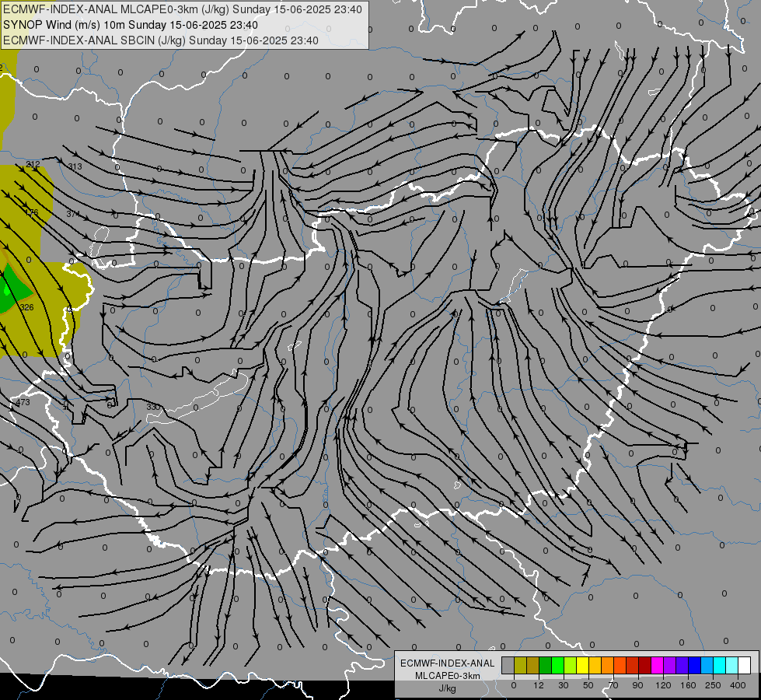
Task: Click the map value '473'
Action: 23,402
